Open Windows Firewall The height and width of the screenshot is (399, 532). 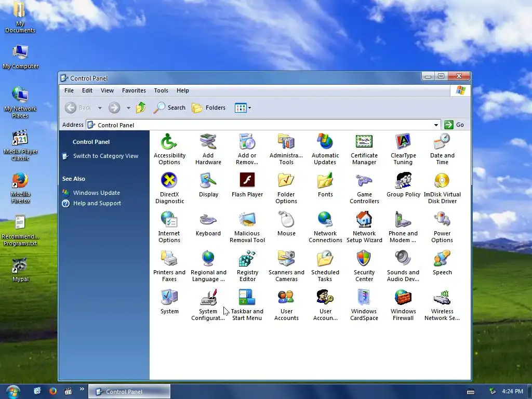pos(403,305)
